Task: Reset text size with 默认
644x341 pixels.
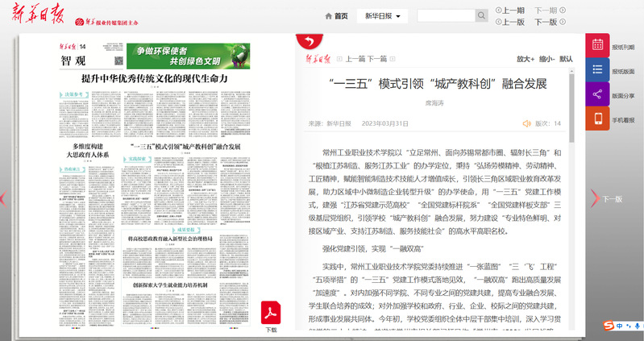Action: [567, 59]
